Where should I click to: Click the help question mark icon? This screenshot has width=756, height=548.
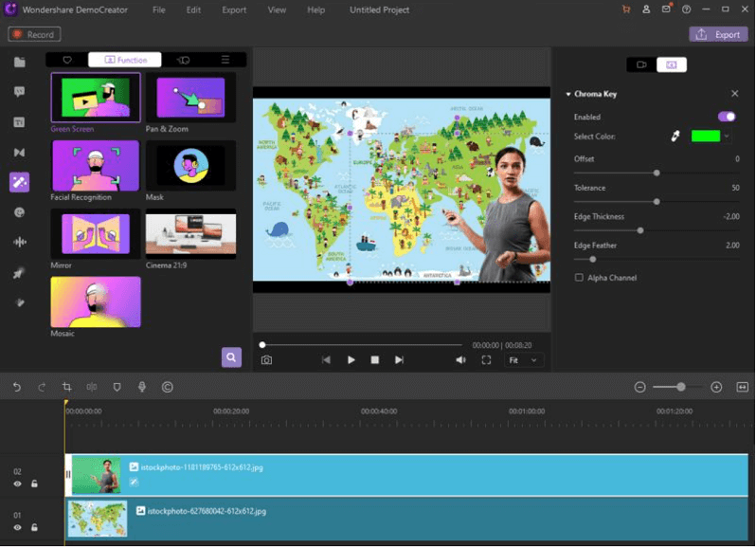tap(686, 9)
